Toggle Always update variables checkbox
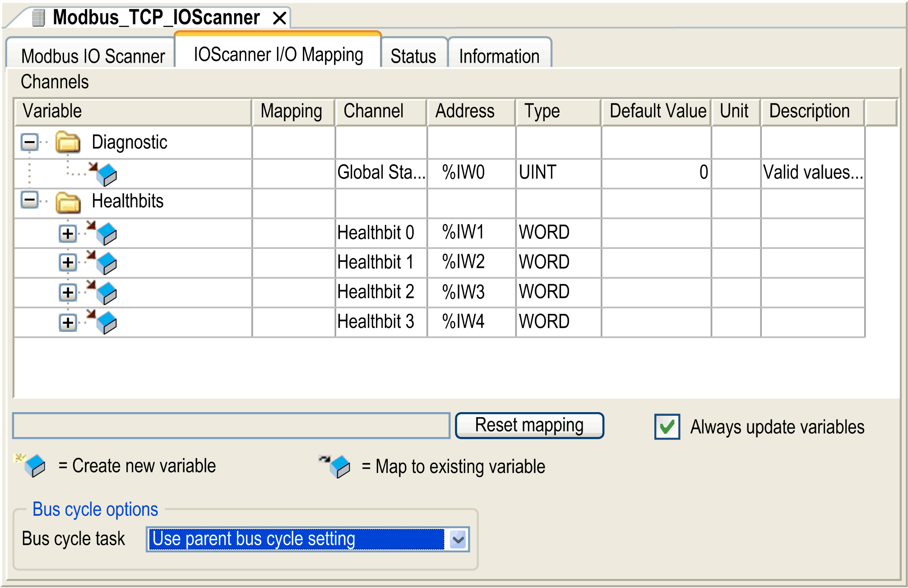Viewport: 908px width, 588px height. (667, 427)
